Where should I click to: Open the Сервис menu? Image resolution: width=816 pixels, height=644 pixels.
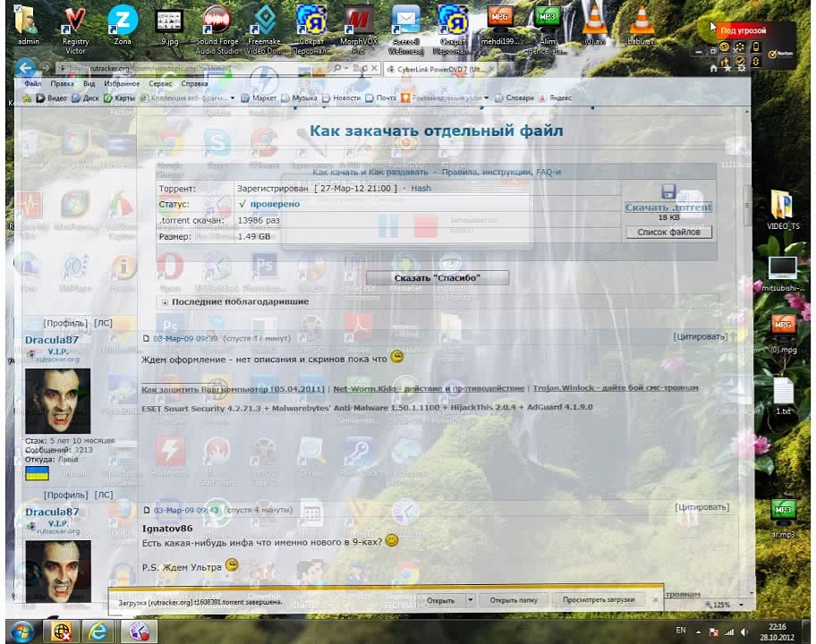pyautogui.click(x=160, y=83)
